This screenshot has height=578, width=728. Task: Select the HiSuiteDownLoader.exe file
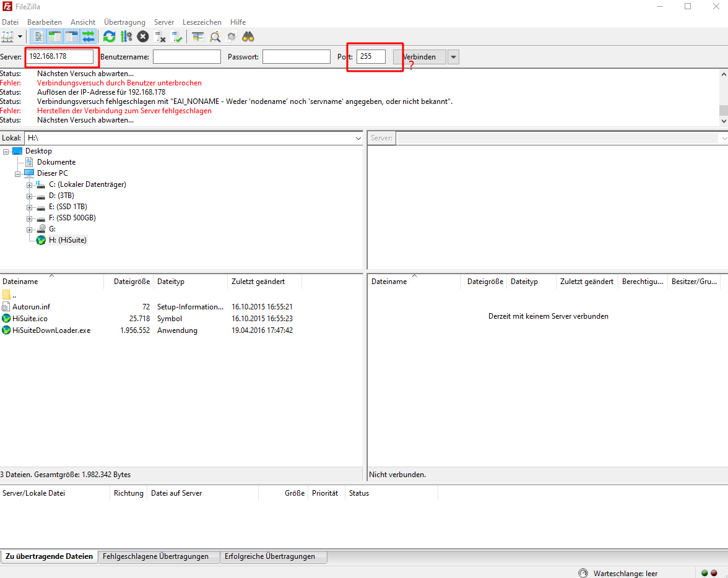coord(51,330)
